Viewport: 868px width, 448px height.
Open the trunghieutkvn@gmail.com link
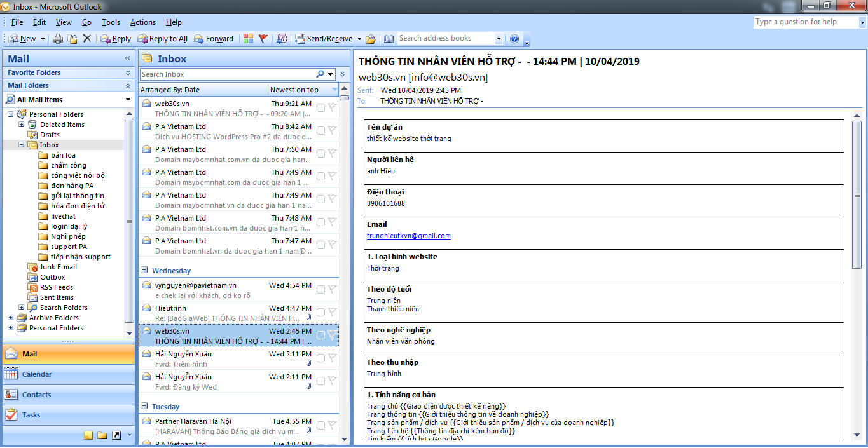coord(409,236)
